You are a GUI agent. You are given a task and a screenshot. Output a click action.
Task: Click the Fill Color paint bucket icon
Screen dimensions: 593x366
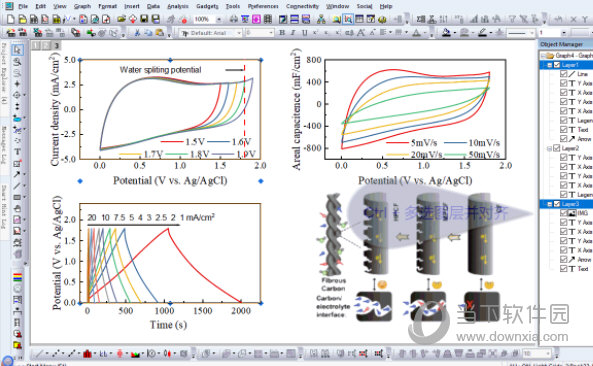(446, 33)
